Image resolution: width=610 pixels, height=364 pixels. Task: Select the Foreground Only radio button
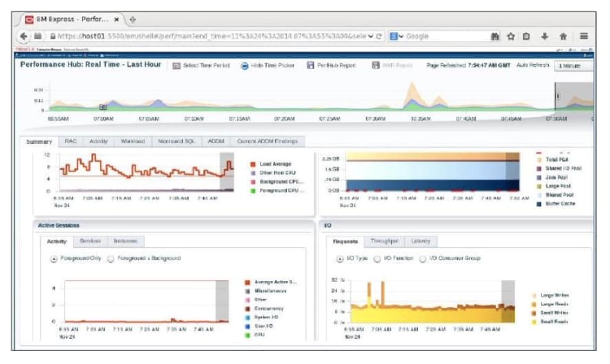click(x=54, y=258)
